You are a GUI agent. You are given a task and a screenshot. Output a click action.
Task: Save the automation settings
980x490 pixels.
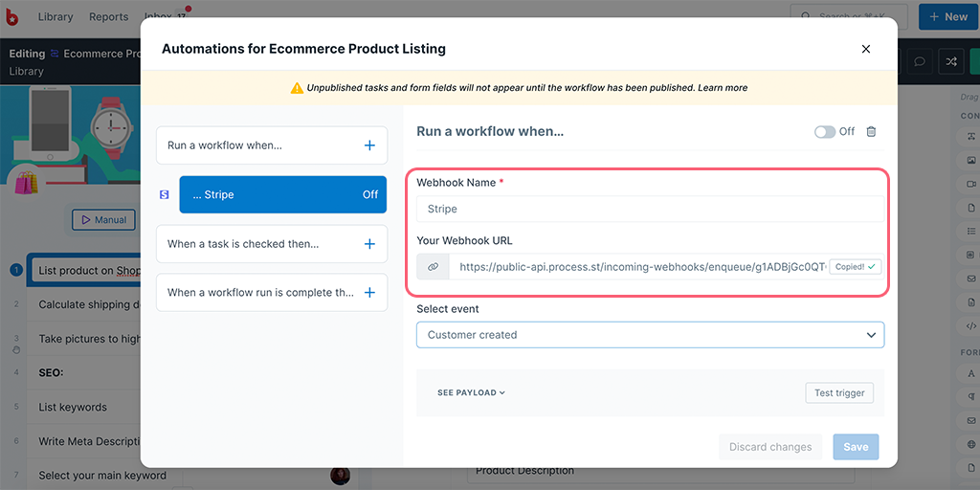856,447
